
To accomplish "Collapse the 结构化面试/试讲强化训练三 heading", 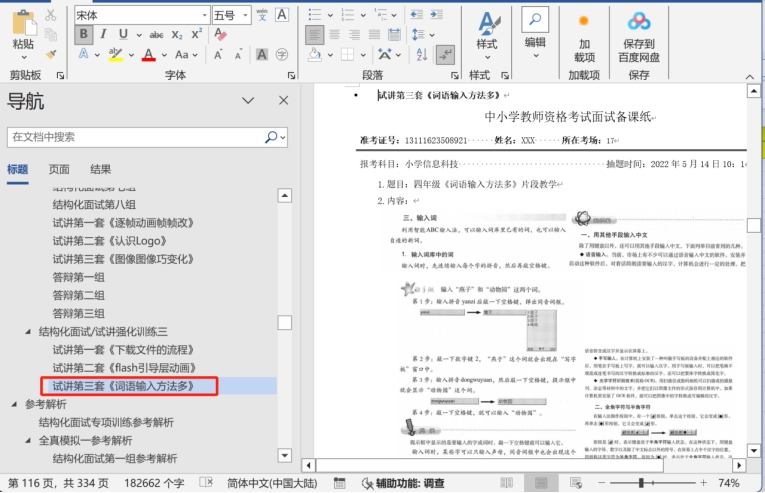I will [x=27, y=331].
